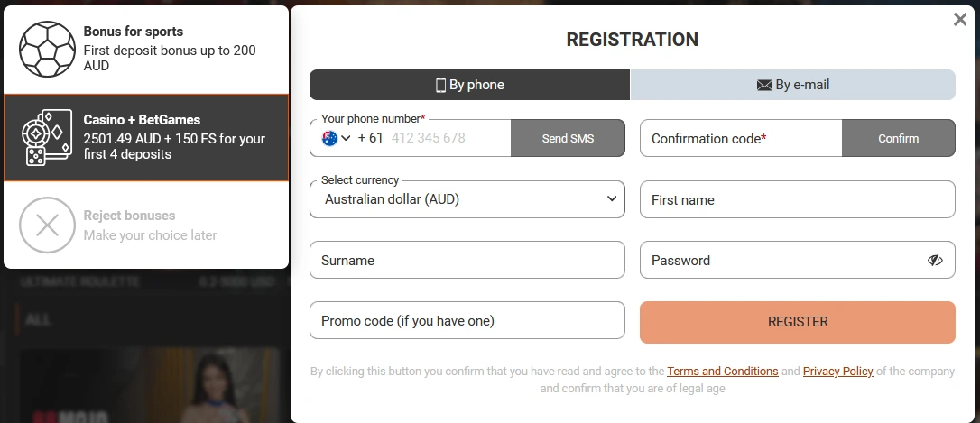Click the Australian flag icon

pos(329,138)
